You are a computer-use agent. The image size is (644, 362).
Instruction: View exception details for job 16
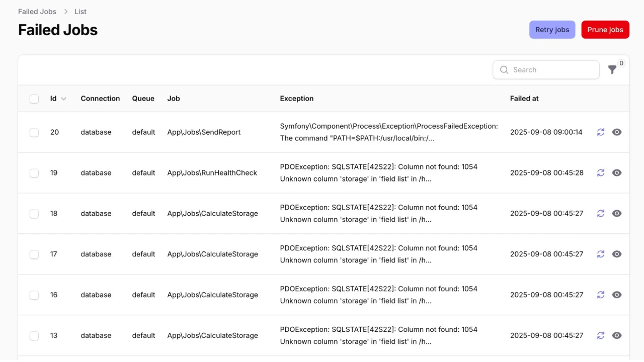617,295
